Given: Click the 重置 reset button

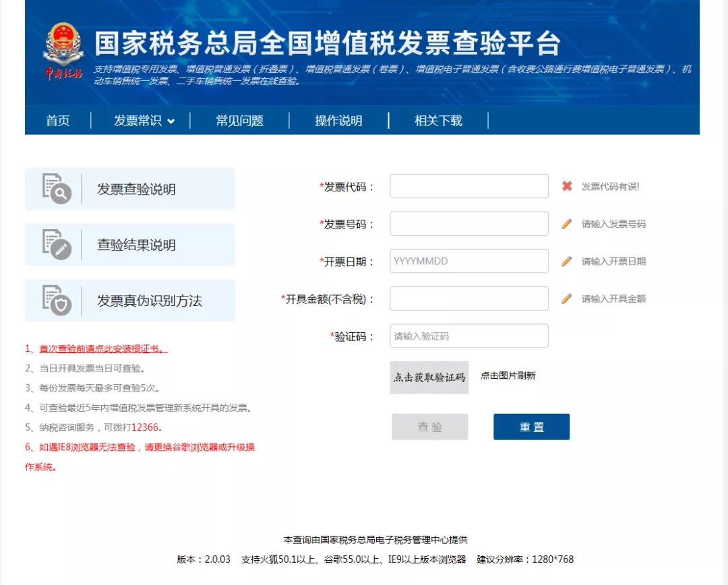Looking at the screenshot, I should (x=531, y=427).
